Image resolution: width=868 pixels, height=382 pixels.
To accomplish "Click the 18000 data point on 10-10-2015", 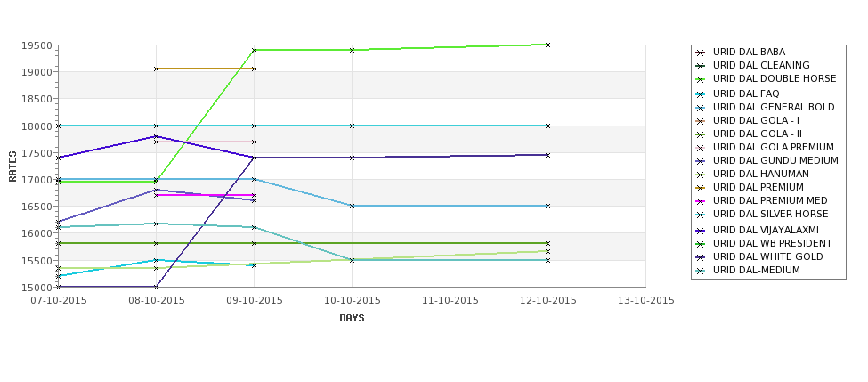I will tap(352, 126).
